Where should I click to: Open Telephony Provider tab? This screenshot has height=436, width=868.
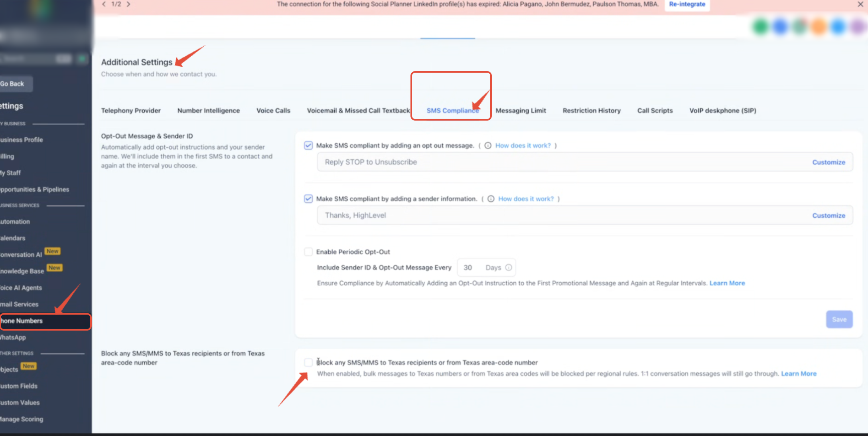coord(131,111)
